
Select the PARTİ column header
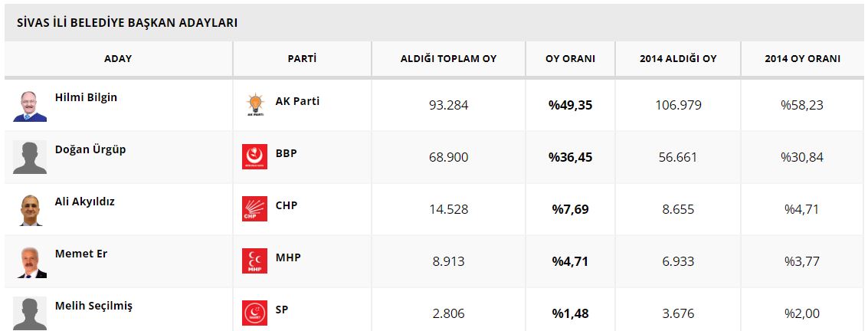pyautogui.click(x=302, y=59)
